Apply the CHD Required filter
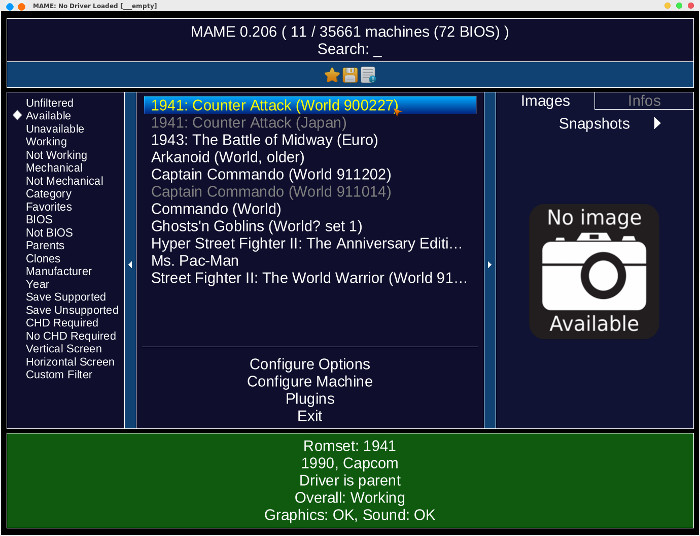700x536 pixels. tap(62, 323)
